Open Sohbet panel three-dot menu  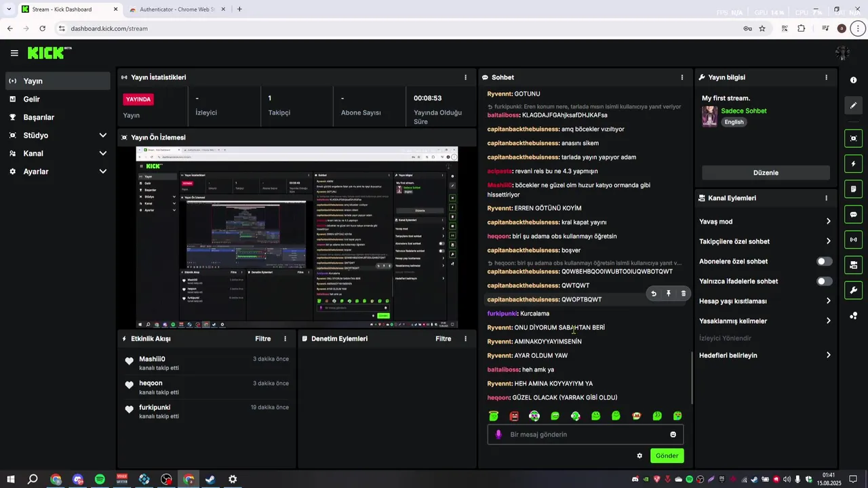coord(682,77)
